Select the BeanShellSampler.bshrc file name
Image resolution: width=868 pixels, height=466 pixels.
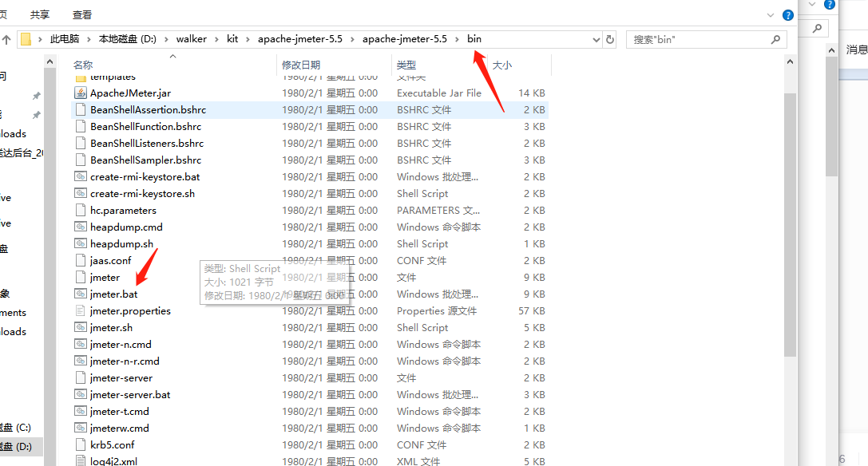tap(145, 160)
